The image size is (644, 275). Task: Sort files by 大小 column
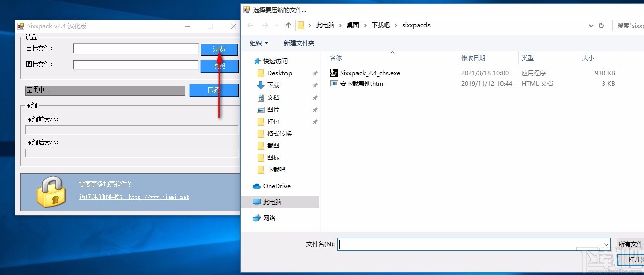(588, 58)
